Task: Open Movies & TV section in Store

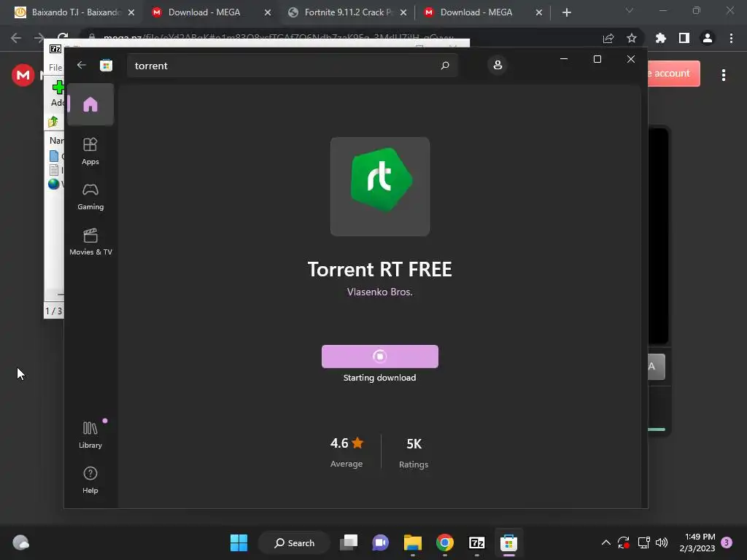Action: pyautogui.click(x=90, y=242)
